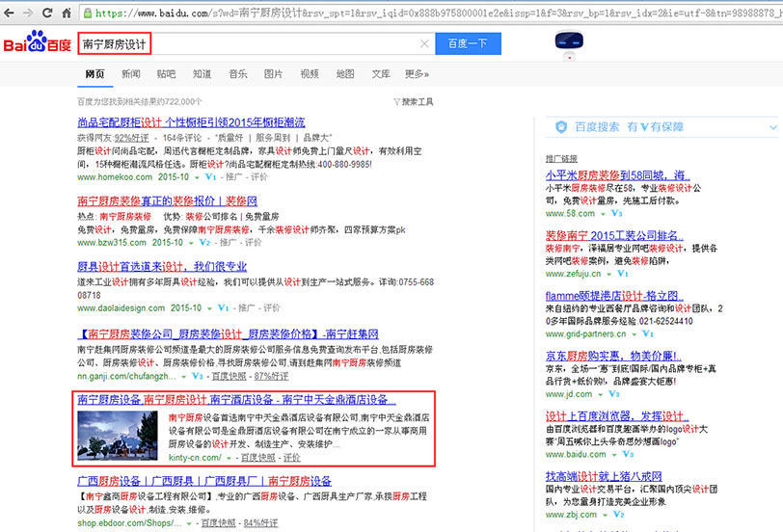The height and width of the screenshot is (532, 783).
Task: Switch to the 图片 tab
Action: point(273,74)
